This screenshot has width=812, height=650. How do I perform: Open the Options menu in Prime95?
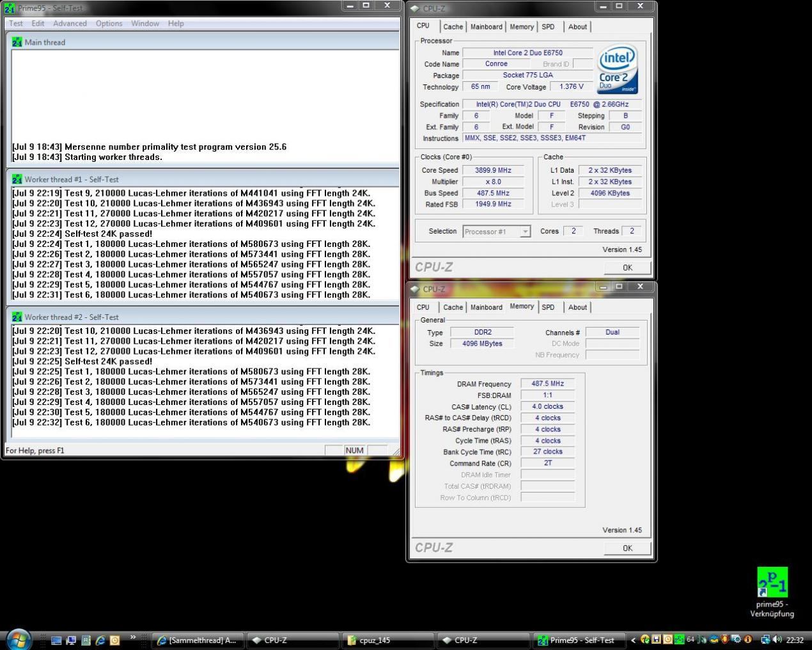pyautogui.click(x=109, y=24)
